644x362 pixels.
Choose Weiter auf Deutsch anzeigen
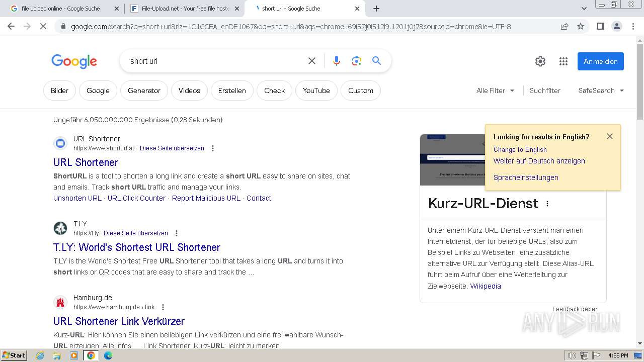(x=539, y=161)
